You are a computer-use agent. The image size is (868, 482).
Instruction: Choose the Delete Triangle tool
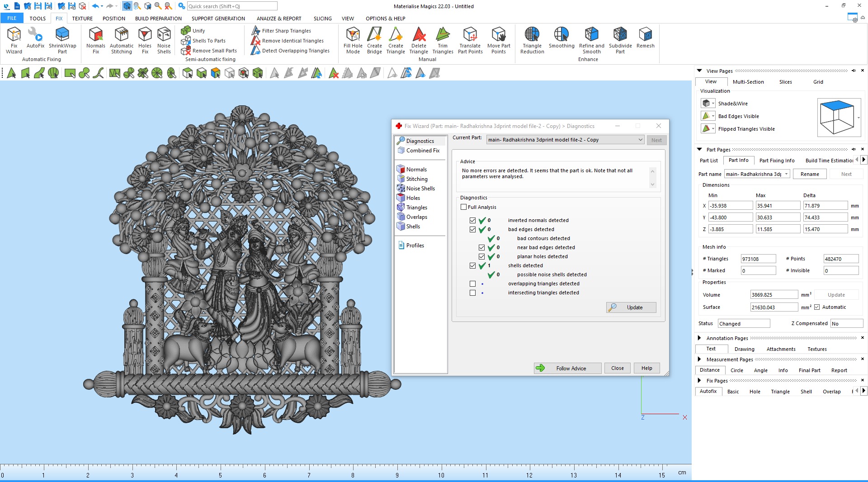(419, 40)
